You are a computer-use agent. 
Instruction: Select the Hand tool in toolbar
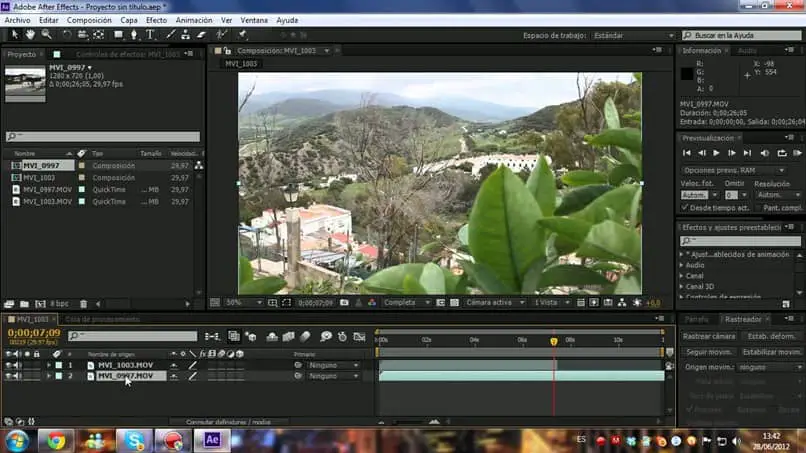29,34
